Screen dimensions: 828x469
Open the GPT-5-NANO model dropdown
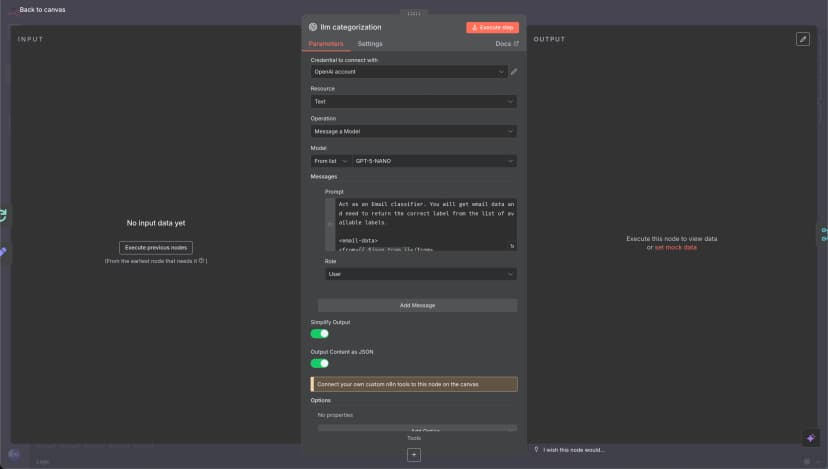(x=435, y=161)
